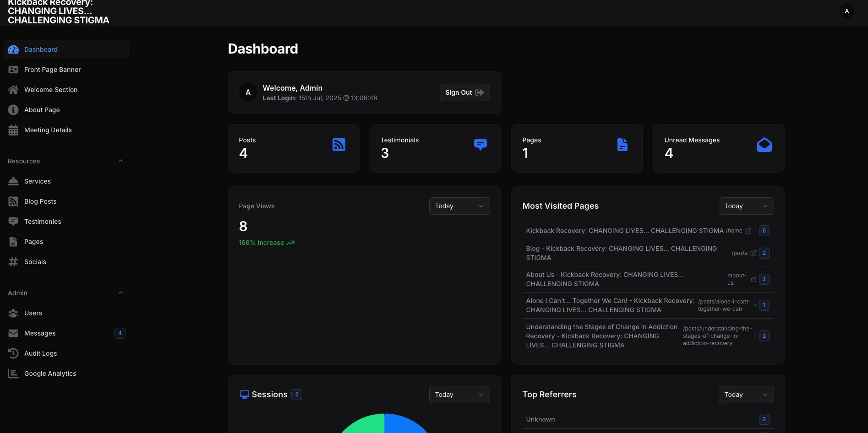The image size is (868, 433).
Task: Open Google Analytics in the sidebar
Action: (50, 373)
